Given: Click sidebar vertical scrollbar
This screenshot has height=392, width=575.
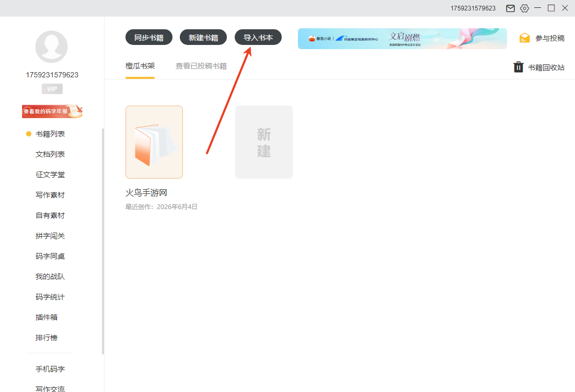Looking at the screenshot, I should [x=103, y=241].
